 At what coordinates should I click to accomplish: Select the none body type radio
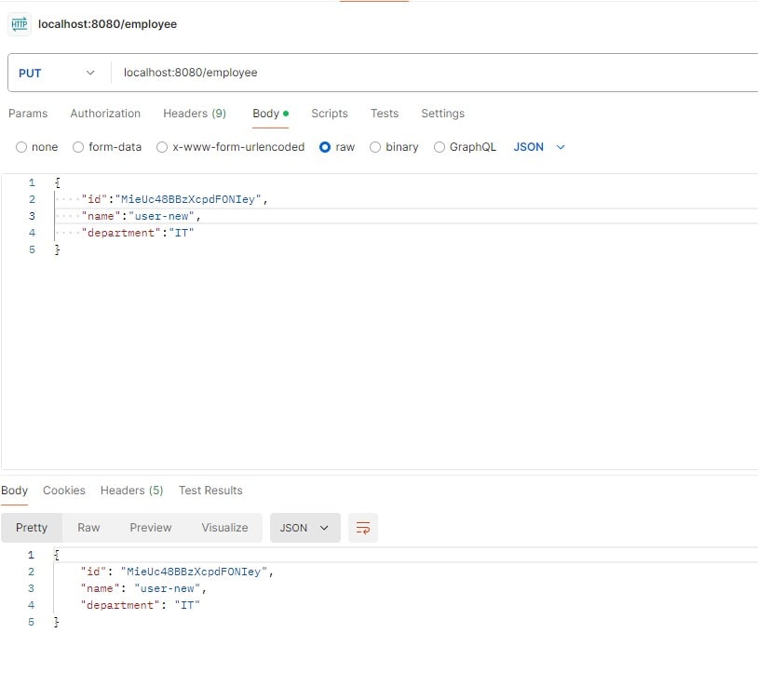[x=21, y=147]
